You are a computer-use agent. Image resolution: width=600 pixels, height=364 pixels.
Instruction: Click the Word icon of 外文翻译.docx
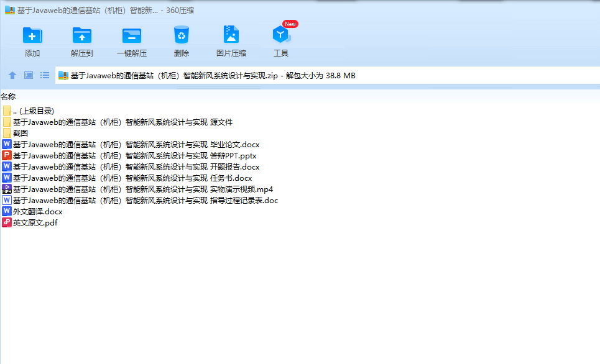[6, 211]
